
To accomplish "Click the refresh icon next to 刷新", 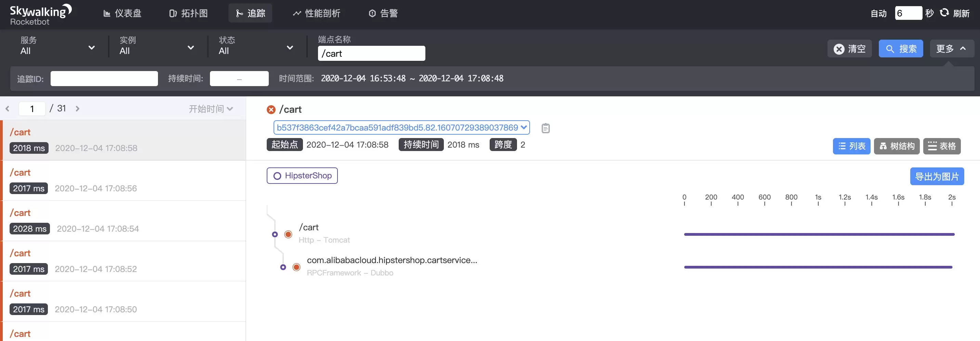I will pos(944,13).
